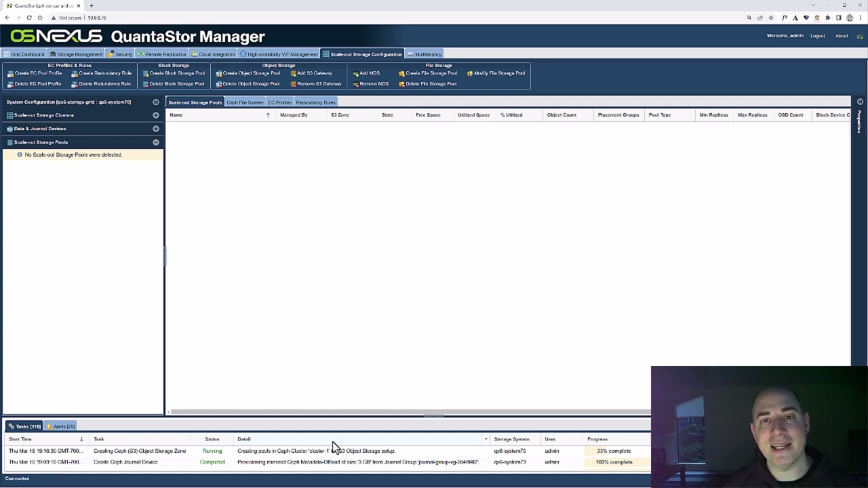Click Delete Block Storage Pool
The image size is (868, 488).
pos(173,84)
